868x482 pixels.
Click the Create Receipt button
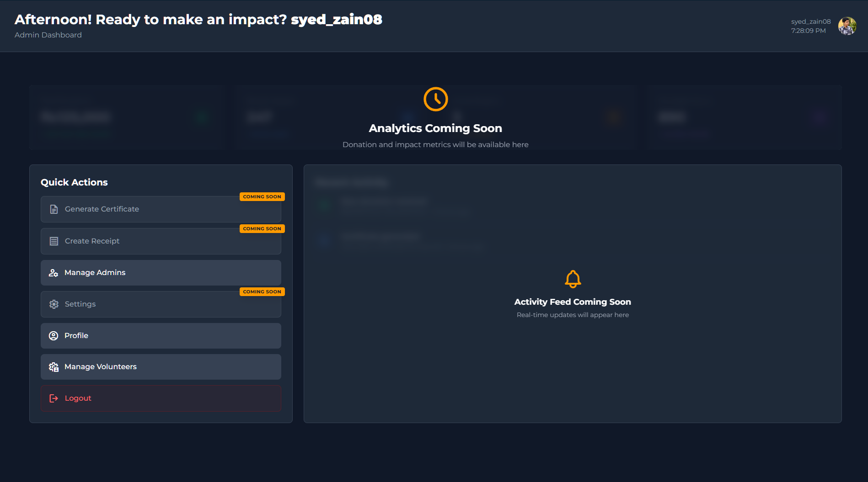point(161,242)
